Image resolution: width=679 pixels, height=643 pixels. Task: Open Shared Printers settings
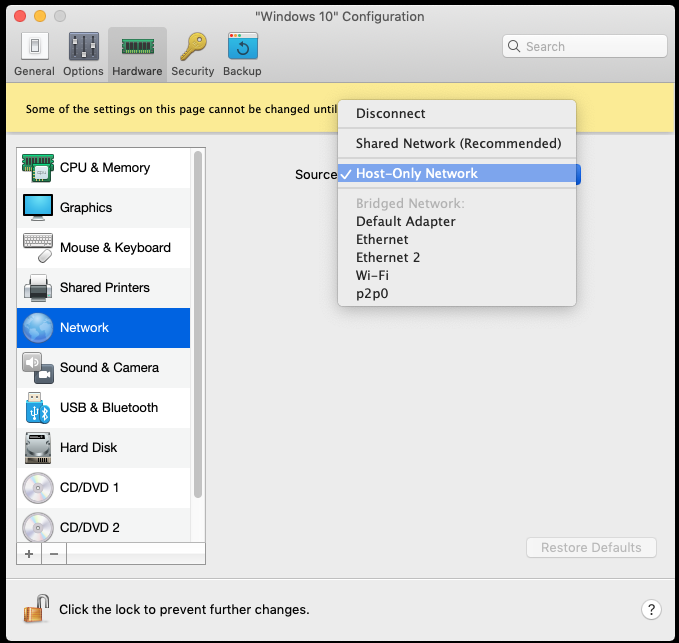tap(103, 288)
